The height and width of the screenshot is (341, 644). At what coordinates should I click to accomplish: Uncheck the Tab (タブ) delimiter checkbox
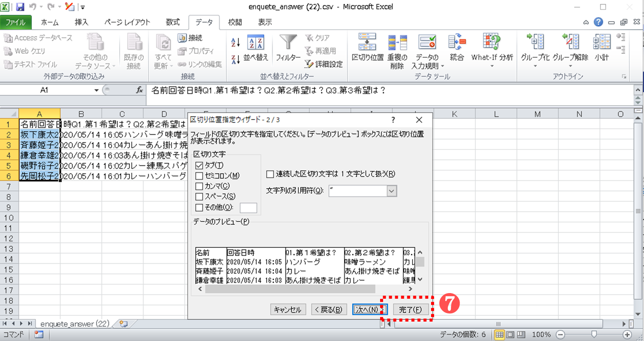[199, 165]
